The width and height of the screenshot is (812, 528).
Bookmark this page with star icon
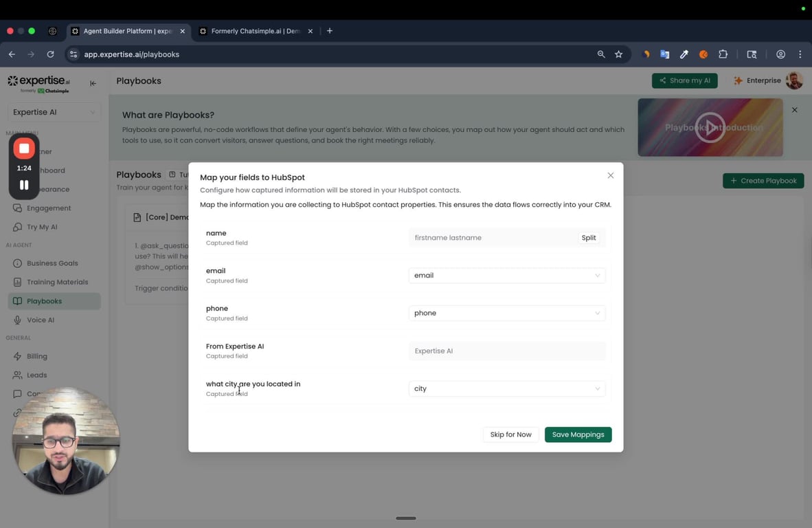618,54
